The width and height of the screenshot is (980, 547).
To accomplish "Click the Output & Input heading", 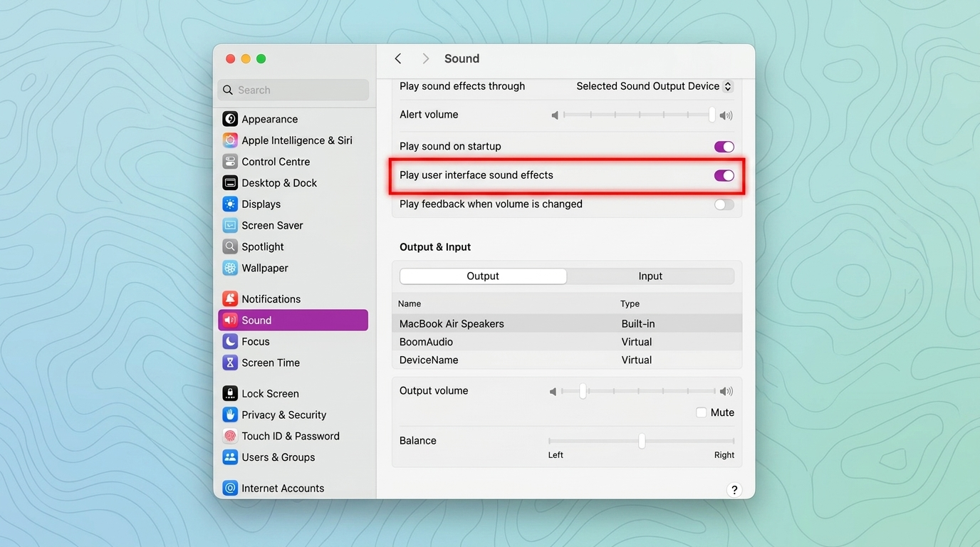I will click(x=435, y=247).
